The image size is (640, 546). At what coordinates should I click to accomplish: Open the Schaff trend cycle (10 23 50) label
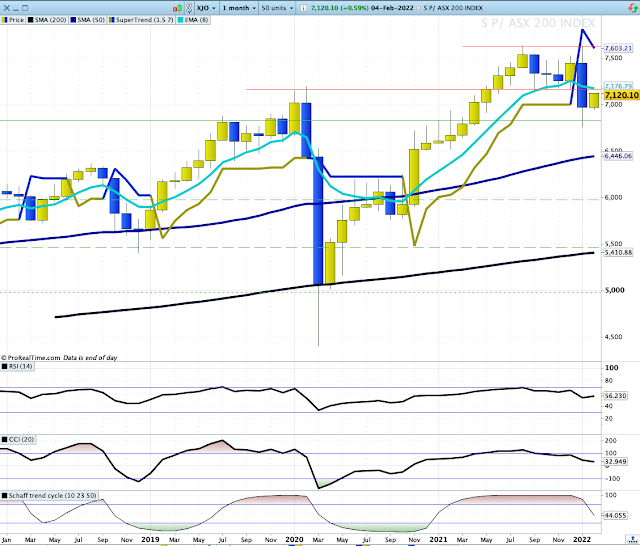(x=49, y=495)
